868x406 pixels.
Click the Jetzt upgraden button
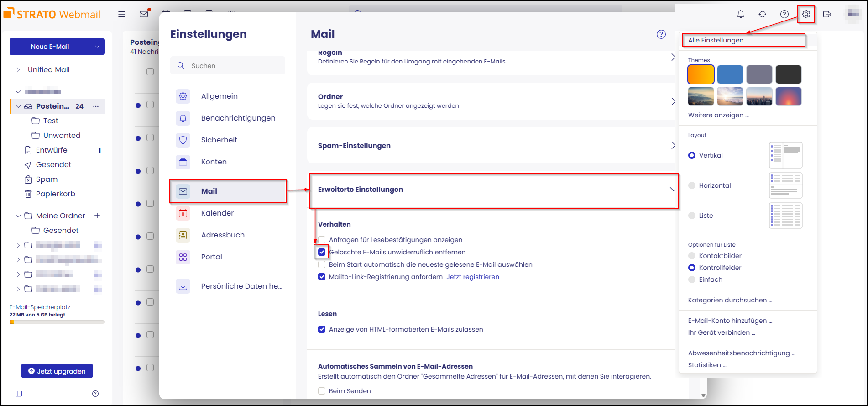[57, 371]
